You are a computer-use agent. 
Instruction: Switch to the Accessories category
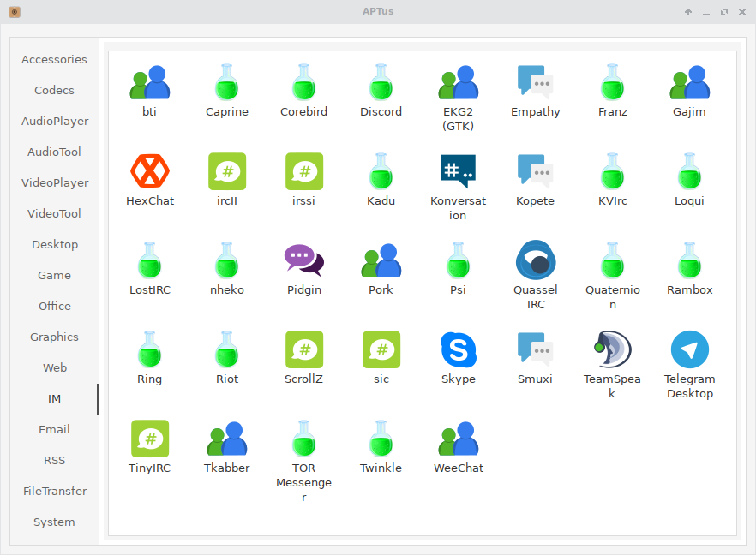point(54,59)
